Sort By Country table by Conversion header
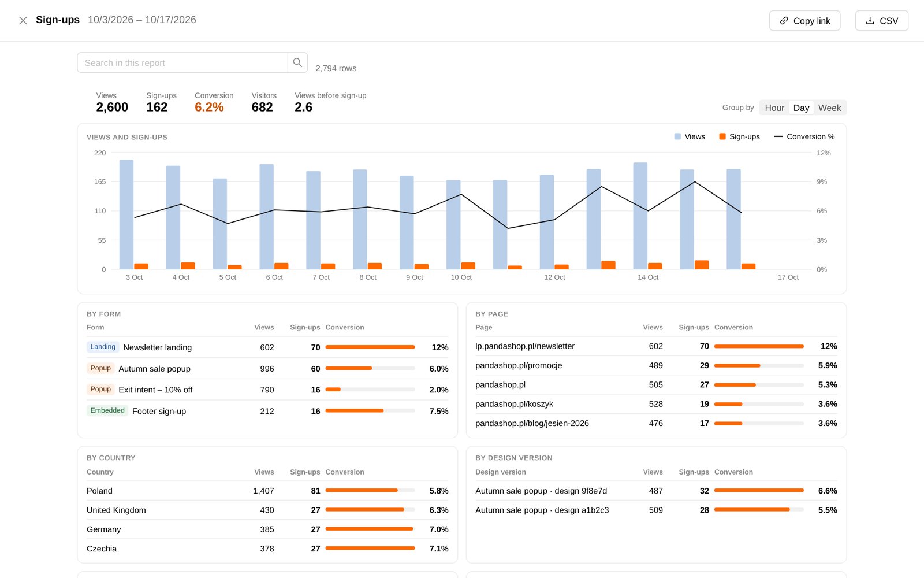The width and height of the screenshot is (924, 578). [345, 472]
